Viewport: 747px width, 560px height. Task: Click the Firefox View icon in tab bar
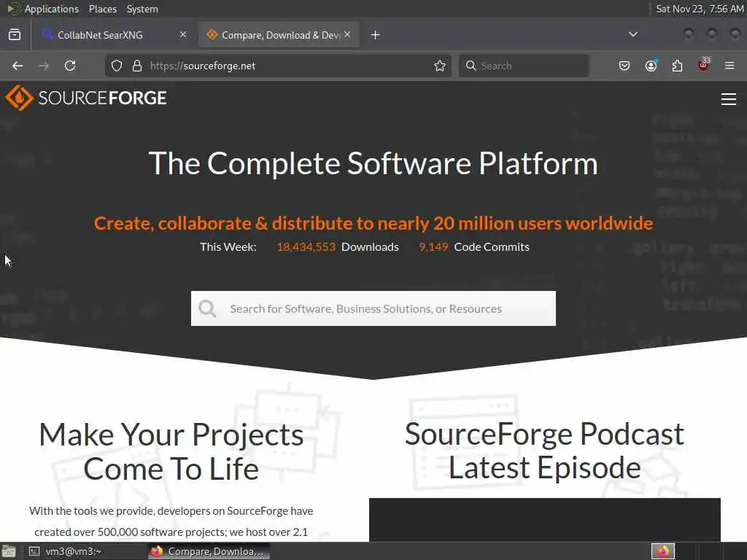click(x=15, y=35)
